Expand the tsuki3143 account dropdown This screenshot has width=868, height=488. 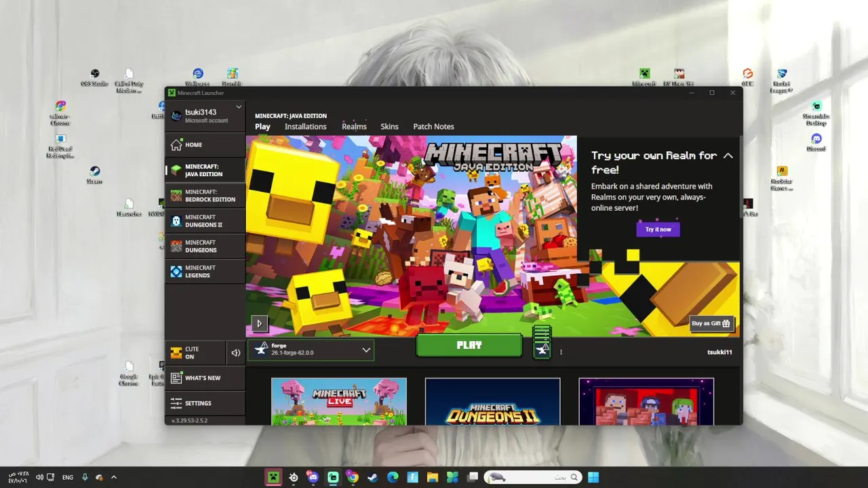[239, 107]
